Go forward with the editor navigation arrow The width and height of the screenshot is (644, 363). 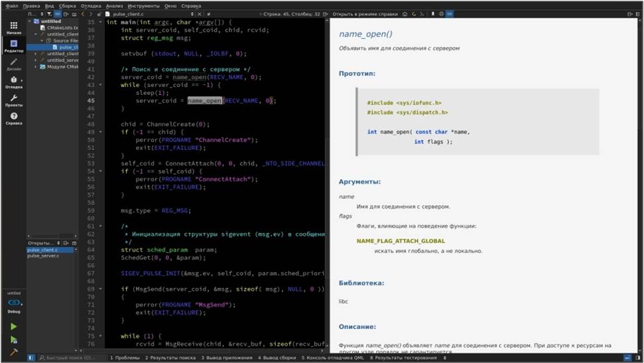(91, 14)
